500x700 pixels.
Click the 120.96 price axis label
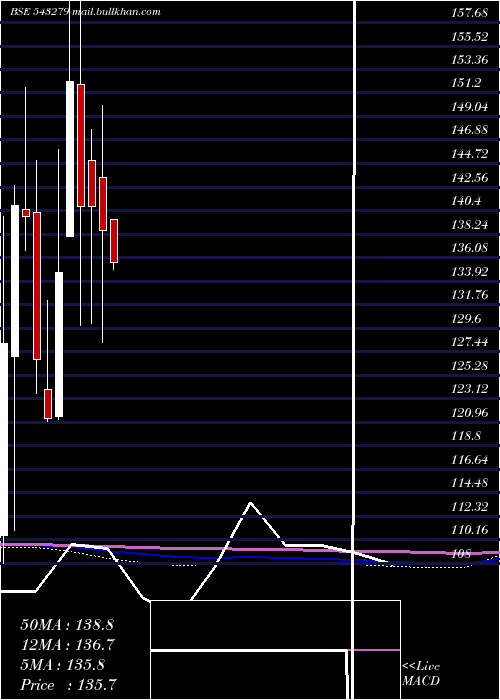pyautogui.click(x=469, y=412)
